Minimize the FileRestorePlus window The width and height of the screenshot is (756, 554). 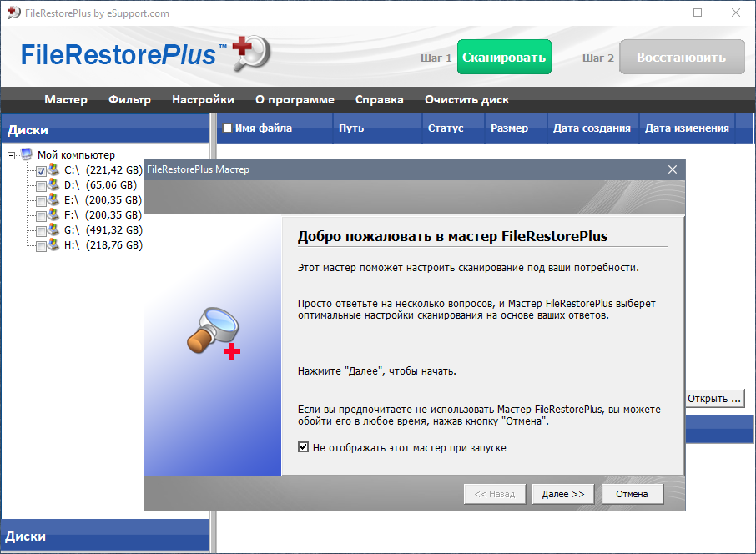coord(660,13)
